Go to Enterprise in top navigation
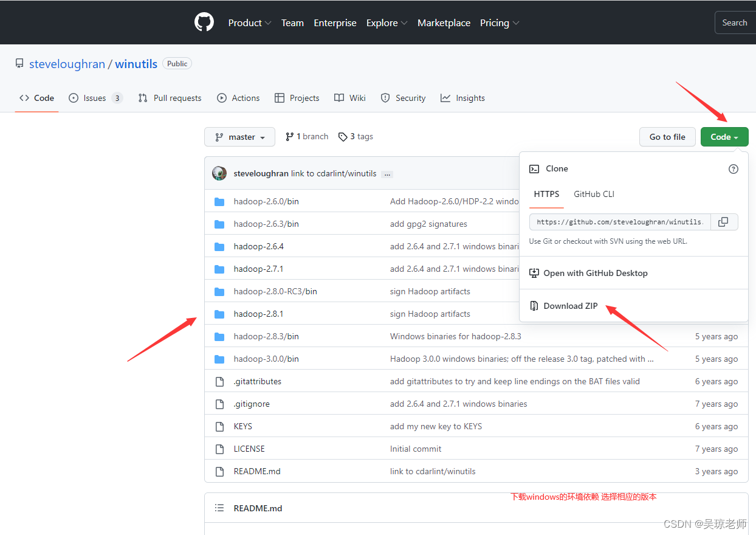The width and height of the screenshot is (756, 535). [335, 22]
